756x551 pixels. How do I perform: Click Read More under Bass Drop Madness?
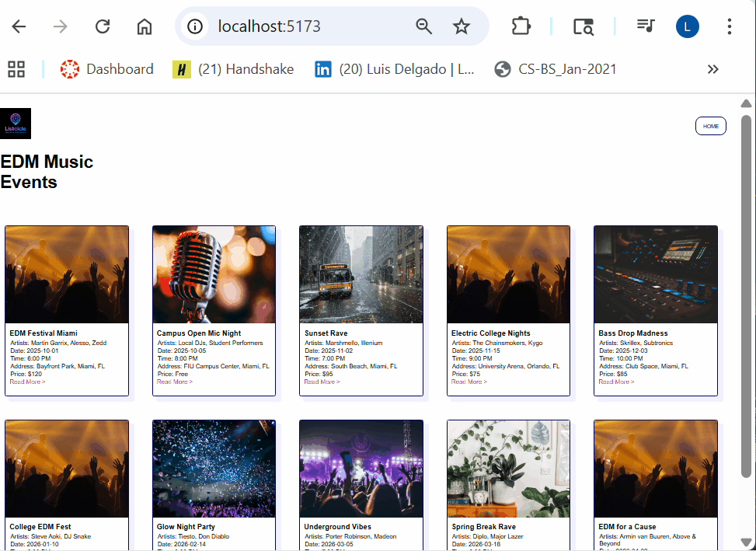click(617, 382)
